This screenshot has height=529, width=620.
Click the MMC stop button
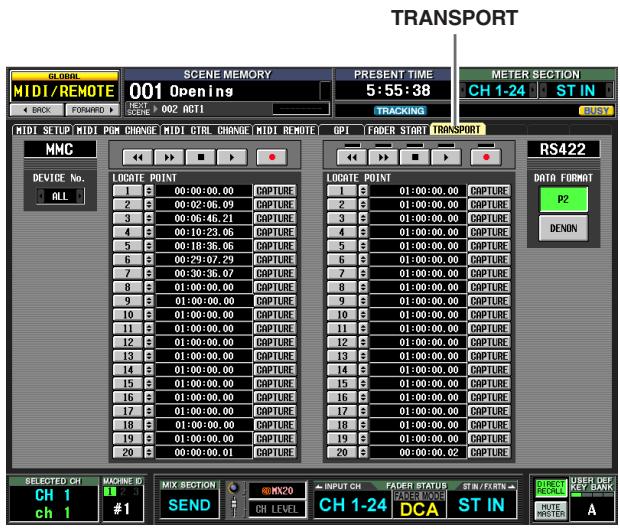click(201, 157)
